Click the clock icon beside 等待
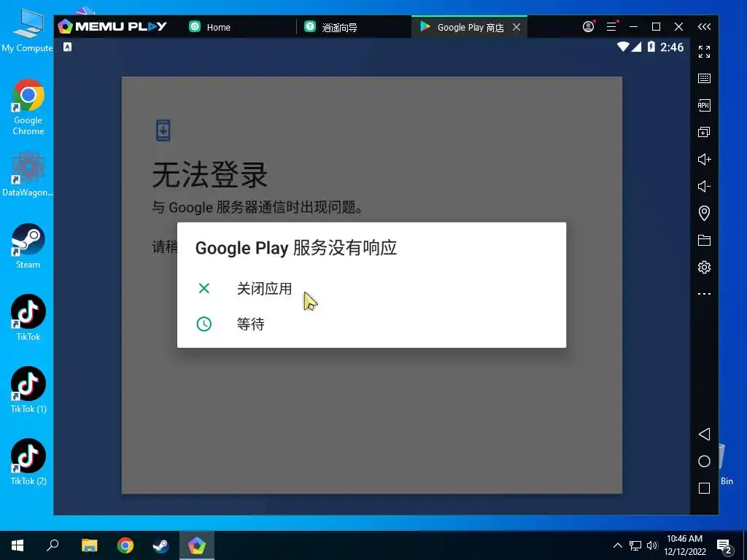The image size is (747, 560). pyautogui.click(x=204, y=324)
